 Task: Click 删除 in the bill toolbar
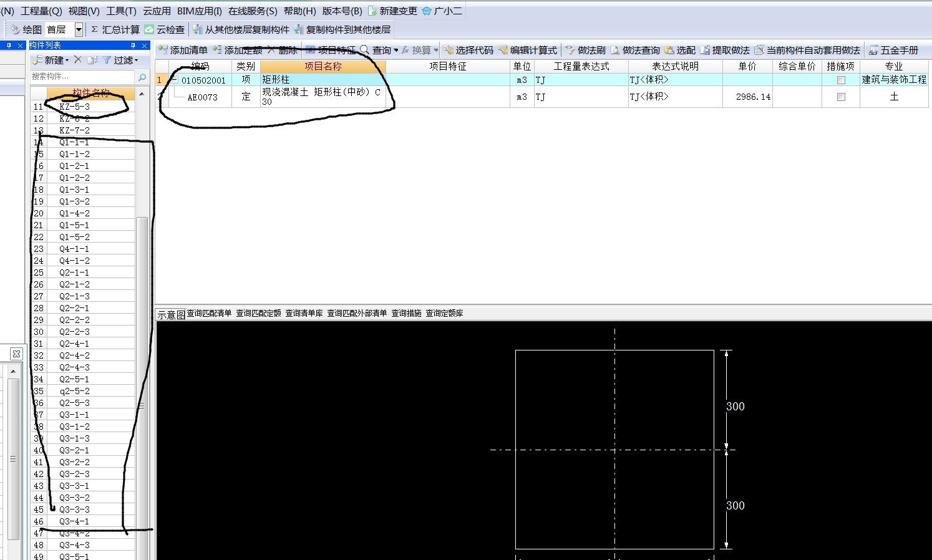[283, 50]
